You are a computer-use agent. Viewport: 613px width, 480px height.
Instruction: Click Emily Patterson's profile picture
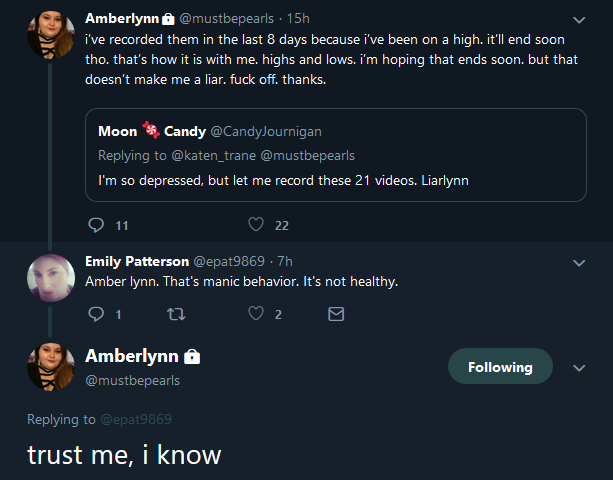point(51,278)
